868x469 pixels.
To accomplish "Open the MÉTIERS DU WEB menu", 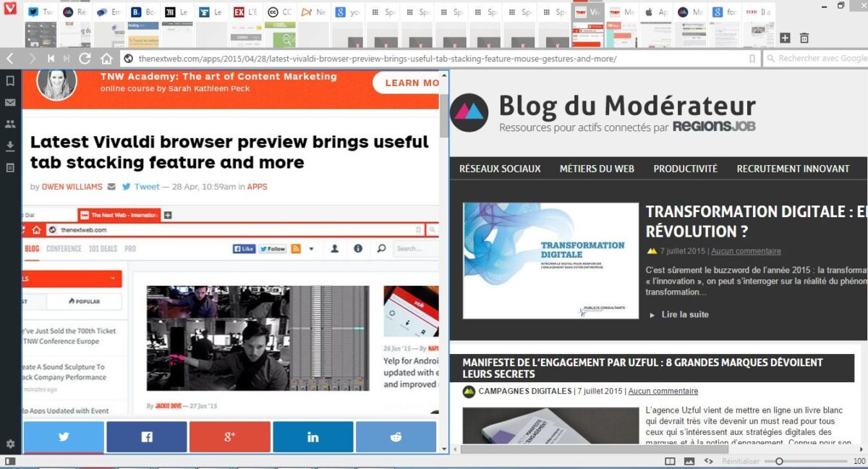I will pyautogui.click(x=597, y=169).
